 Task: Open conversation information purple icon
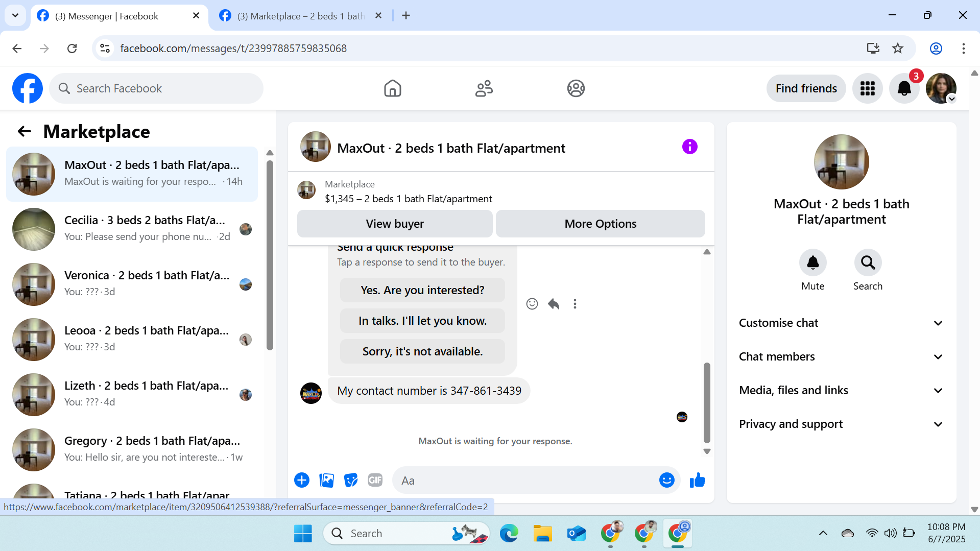coord(689,147)
